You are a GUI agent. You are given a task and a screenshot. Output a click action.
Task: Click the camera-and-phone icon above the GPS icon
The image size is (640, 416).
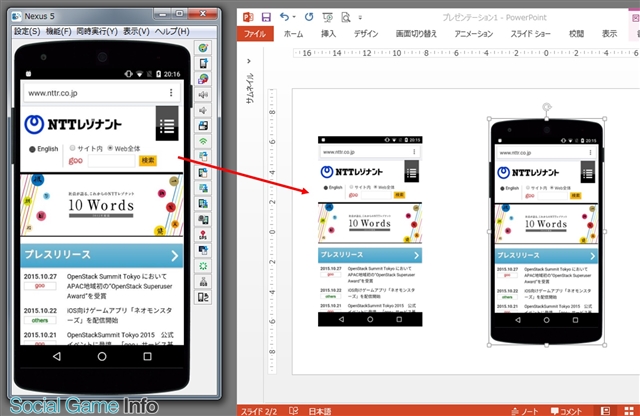click(x=203, y=219)
